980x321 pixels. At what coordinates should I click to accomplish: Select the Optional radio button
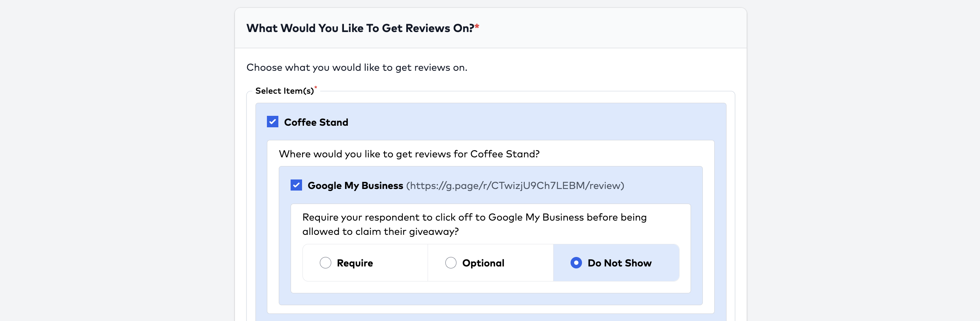(451, 263)
